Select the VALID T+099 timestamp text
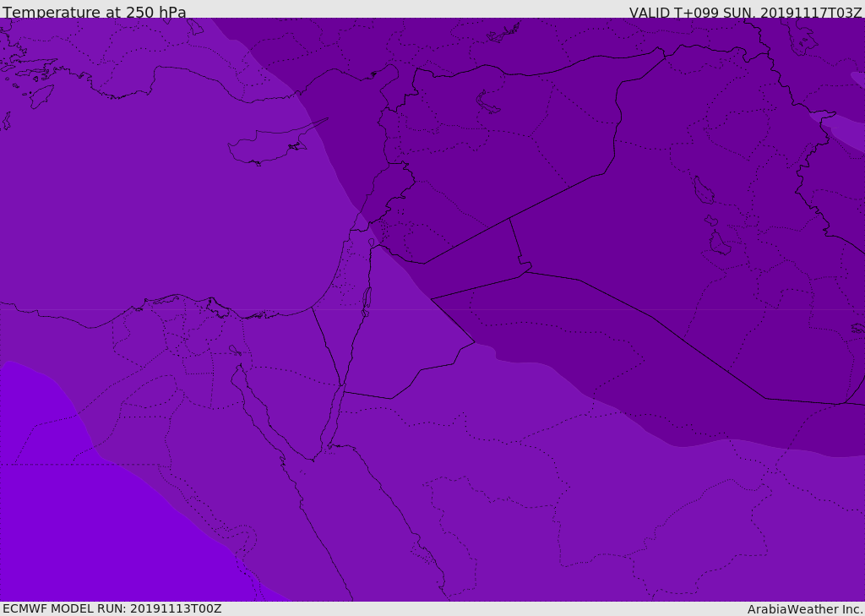Screen dimensions: 865x616 click(x=745, y=13)
